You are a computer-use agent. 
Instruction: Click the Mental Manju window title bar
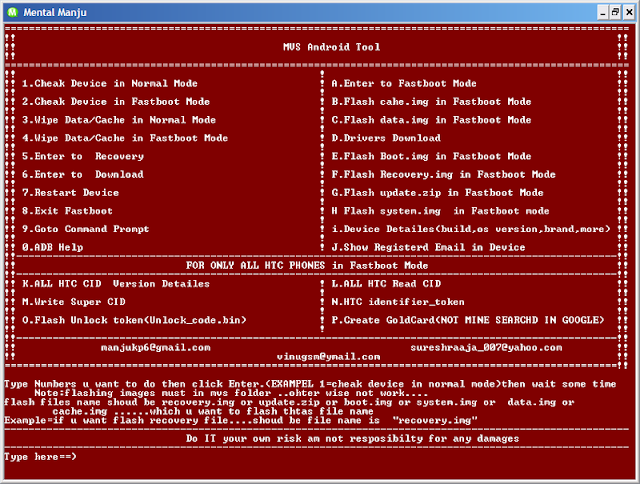(320, 13)
